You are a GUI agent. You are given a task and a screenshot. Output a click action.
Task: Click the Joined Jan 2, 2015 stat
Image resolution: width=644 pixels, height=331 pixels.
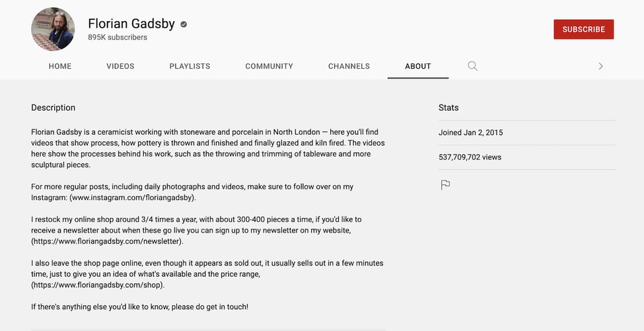point(471,133)
